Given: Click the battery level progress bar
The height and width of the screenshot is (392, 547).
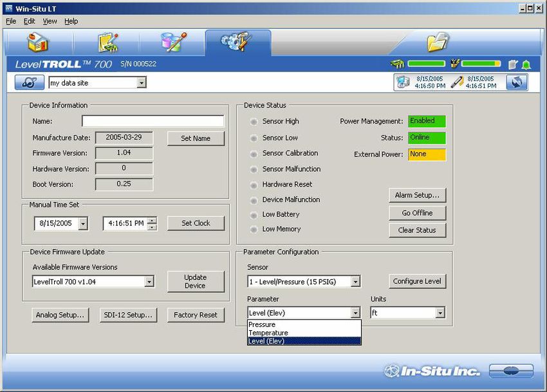Looking at the screenshot, I should point(481,64).
